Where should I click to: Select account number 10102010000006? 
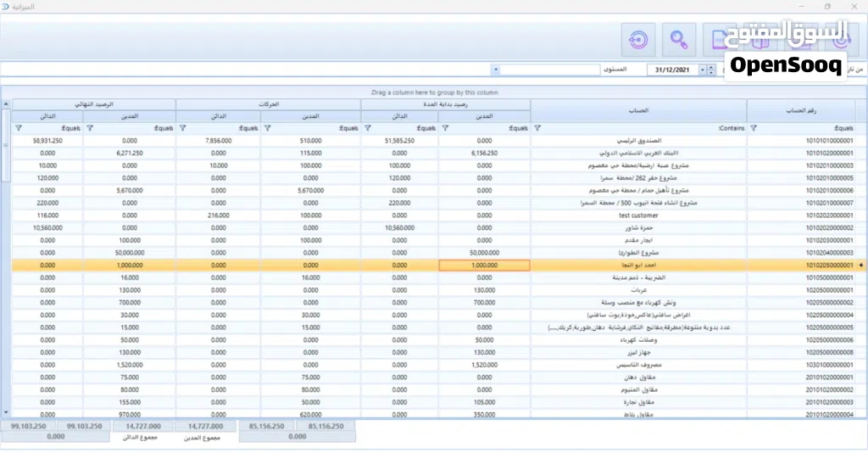[829, 191]
